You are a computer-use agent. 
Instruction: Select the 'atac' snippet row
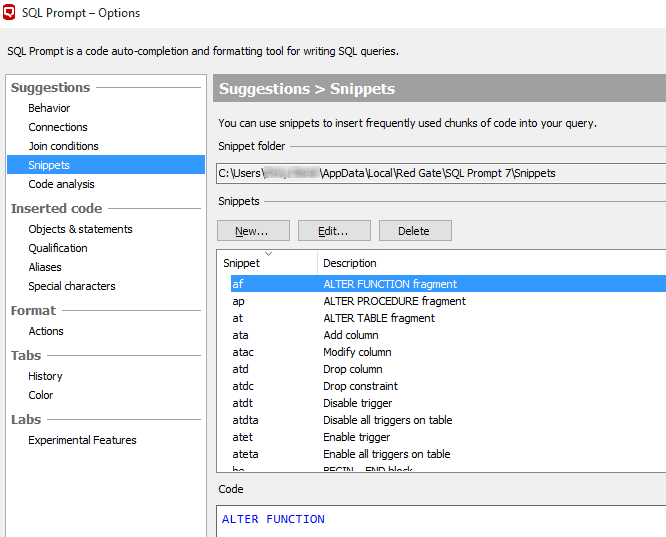(x=448, y=352)
